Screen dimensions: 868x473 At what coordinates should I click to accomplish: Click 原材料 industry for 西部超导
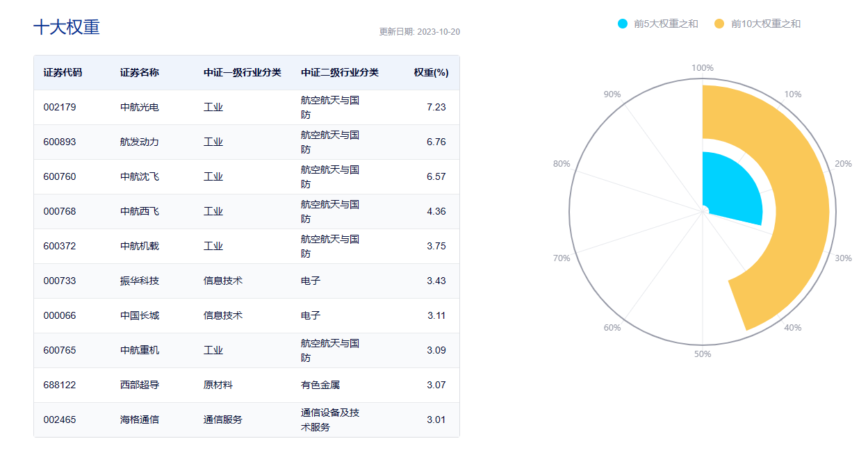pyautogui.click(x=218, y=385)
